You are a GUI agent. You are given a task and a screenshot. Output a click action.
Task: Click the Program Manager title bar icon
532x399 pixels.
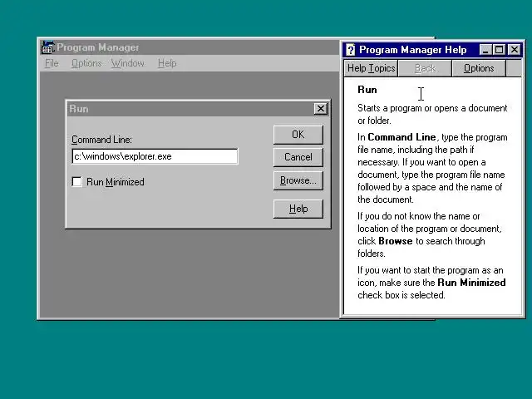(x=48, y=47)
